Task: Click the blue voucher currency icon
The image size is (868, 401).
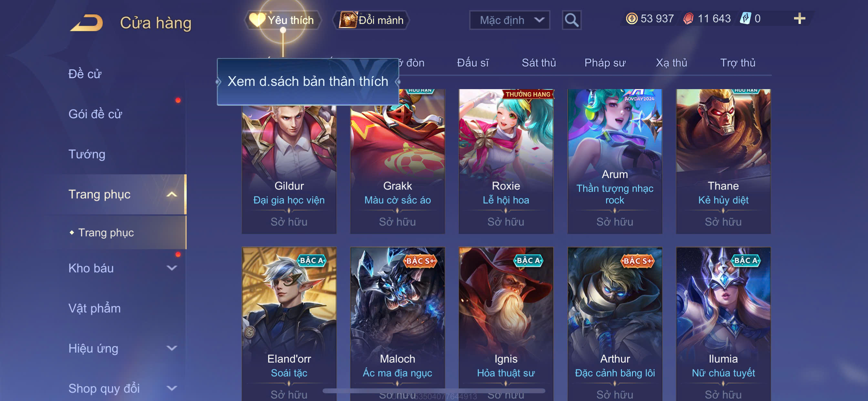Action: pyautogui.click(x=745, y=18)
